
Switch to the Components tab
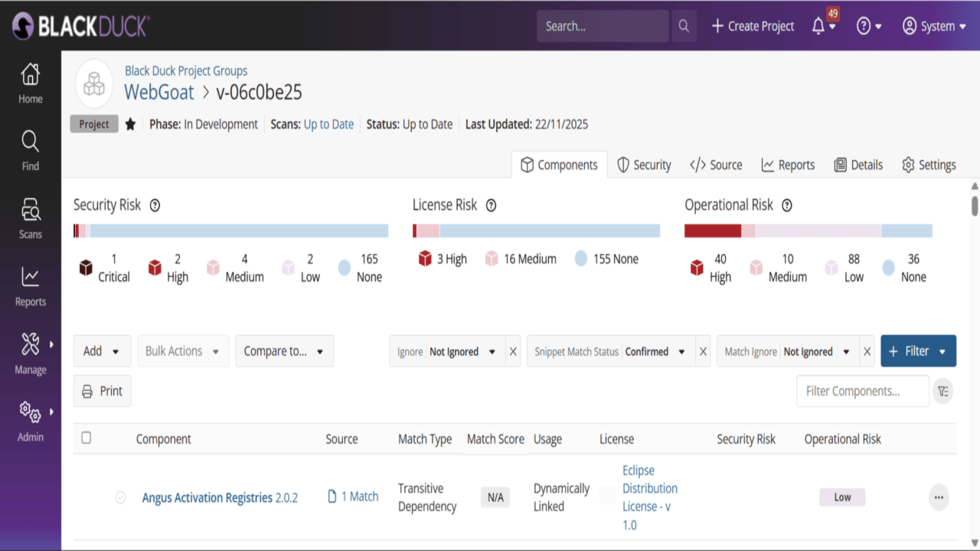tap(559, 165)
